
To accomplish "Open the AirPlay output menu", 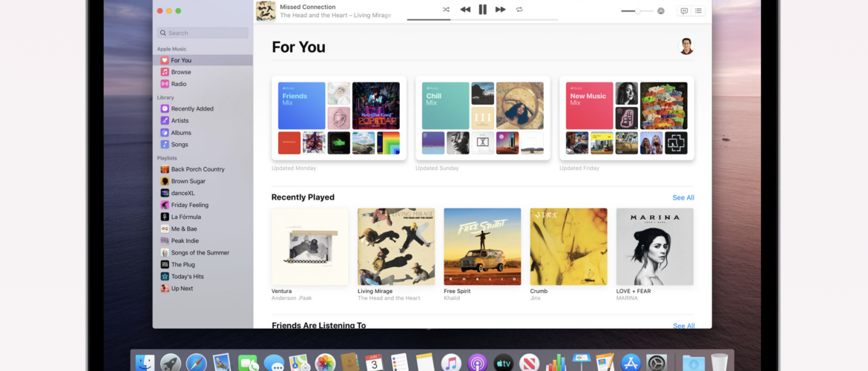I will tap(660, 11).
